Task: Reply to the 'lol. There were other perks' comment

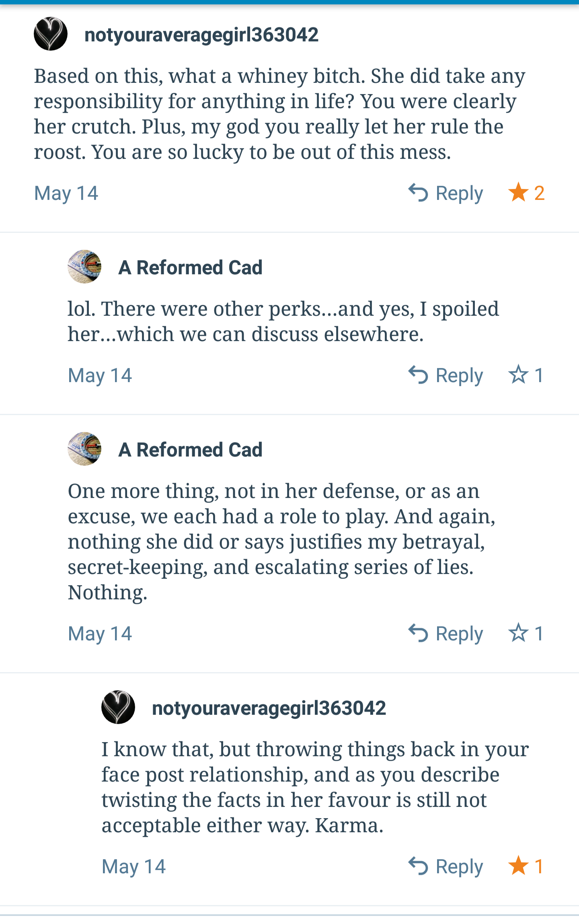Action: 459,375
